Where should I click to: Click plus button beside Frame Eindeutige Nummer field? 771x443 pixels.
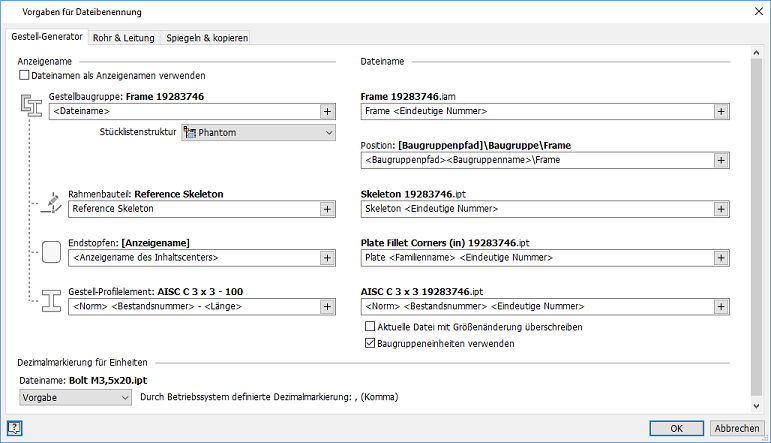(x=720, y=112)
